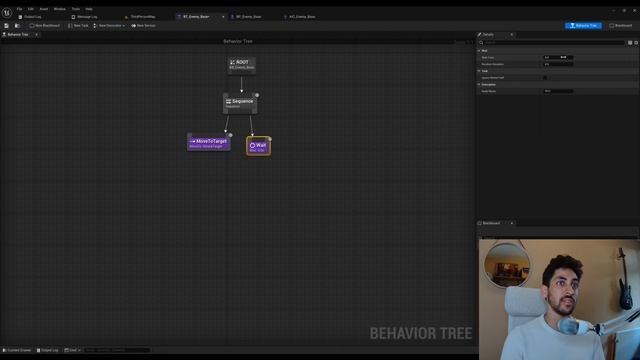Click the Wait node index badge

point(270,139)
